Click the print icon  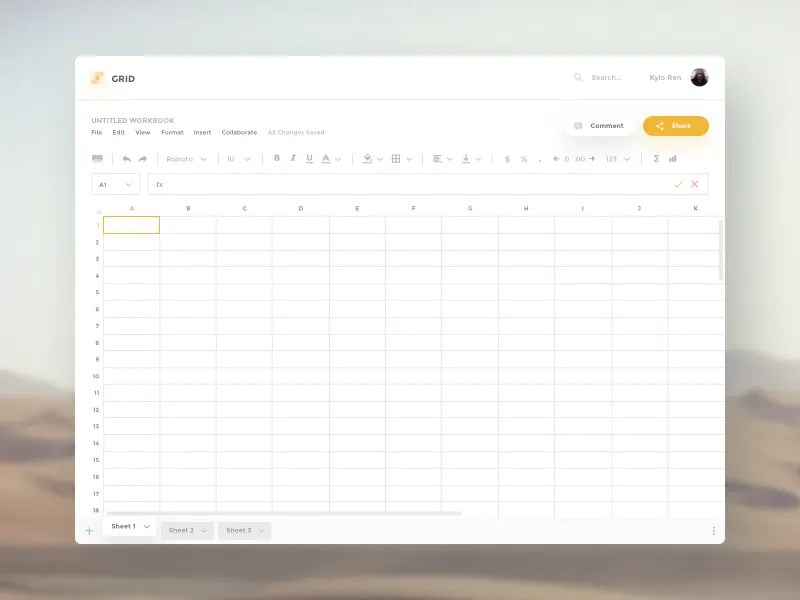[x=98, y=158]
